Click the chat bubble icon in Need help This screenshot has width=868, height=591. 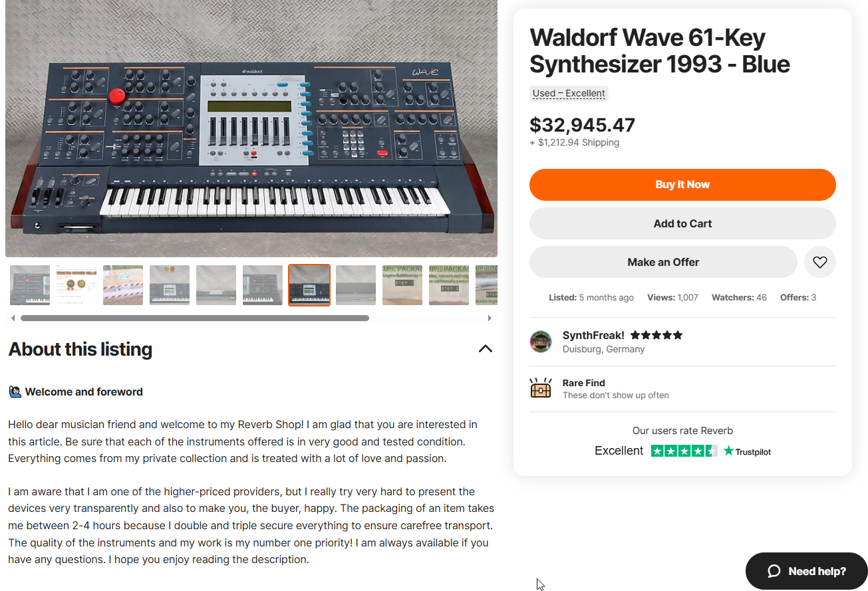pyautogui.click(x=774, y=571)
